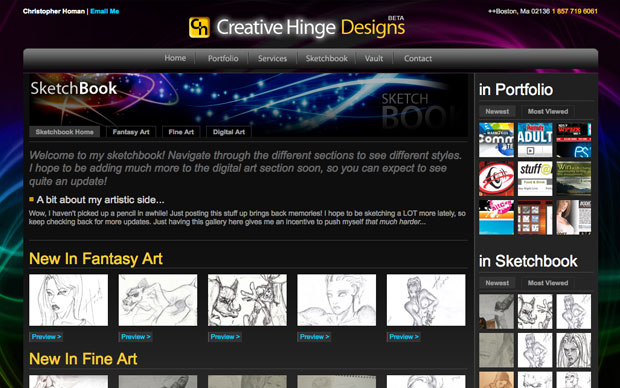Click Preview under the third Fantasy sketch
This screenshot has height=388, width=620.
point(225,337)
